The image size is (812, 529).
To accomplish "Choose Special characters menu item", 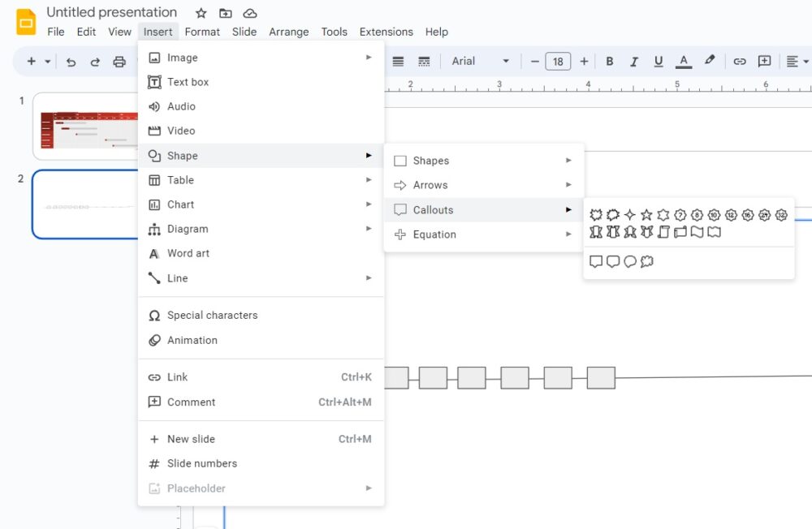I will click(x=261, y=316).
